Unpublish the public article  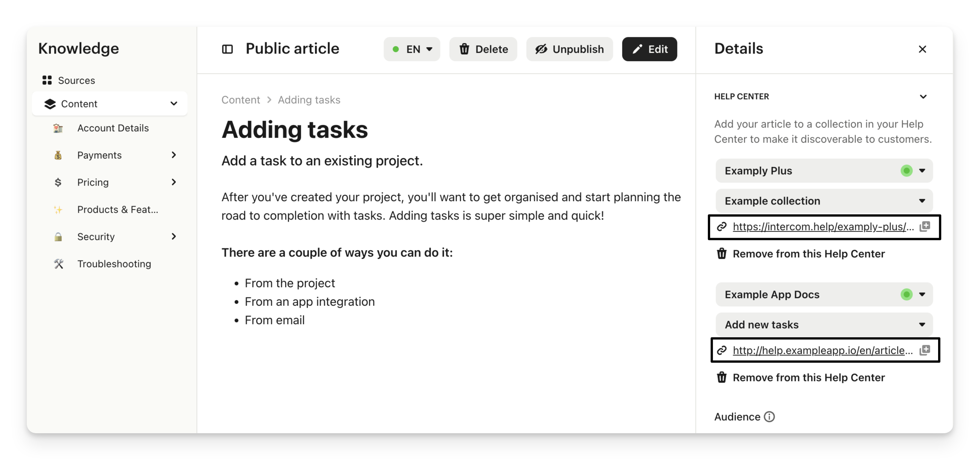coord(569,49)
